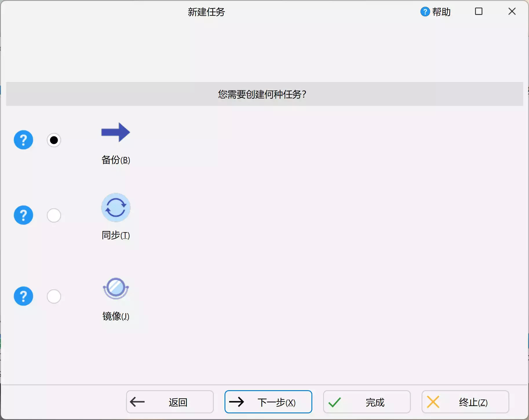Screen dimensions: 529x420
Task: Select the 镜像 radio button
Action: coord(54,296)
